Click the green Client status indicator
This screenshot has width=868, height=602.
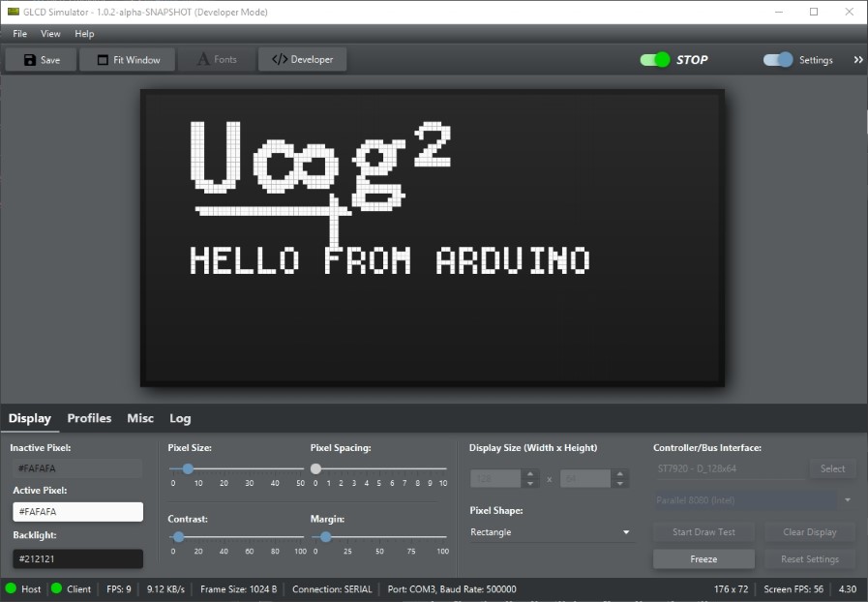tap(56, 588)
